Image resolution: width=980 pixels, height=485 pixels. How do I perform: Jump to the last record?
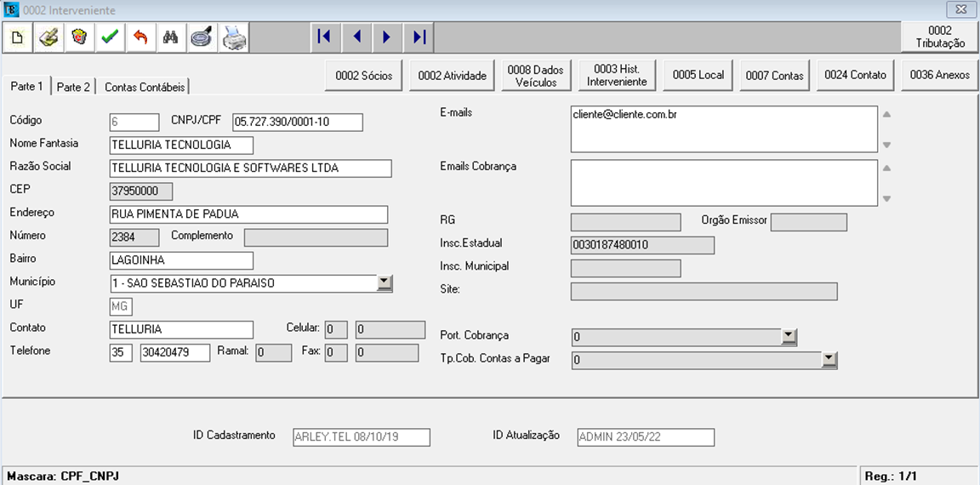[419, 37]
